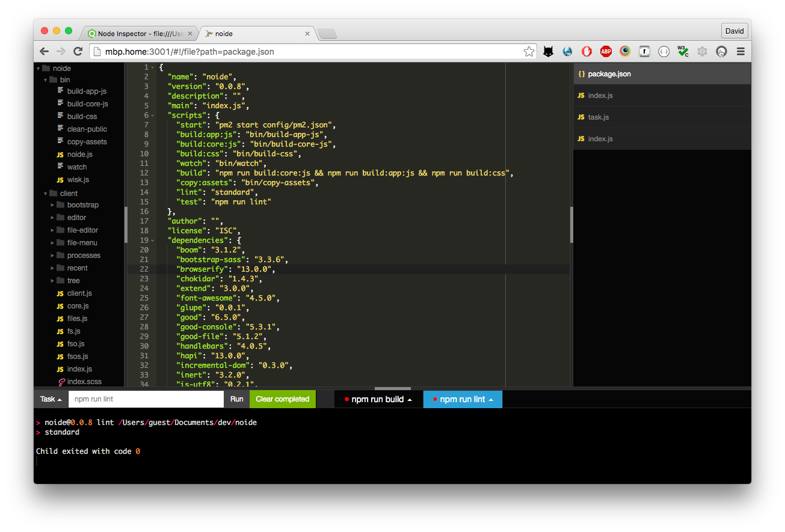The width and height of the screenshot is (785, 532).
Task: Click Clear completed button
Action: (x=283, y=399)
